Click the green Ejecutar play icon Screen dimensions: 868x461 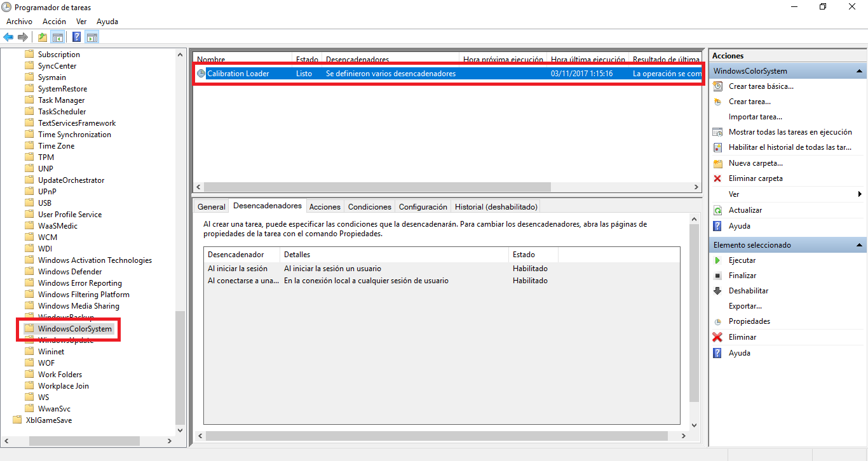(x=717, y=260)
